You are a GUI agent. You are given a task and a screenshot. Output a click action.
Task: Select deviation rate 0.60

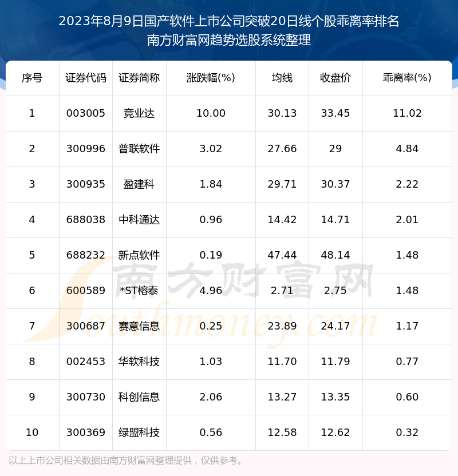[407, 398]
